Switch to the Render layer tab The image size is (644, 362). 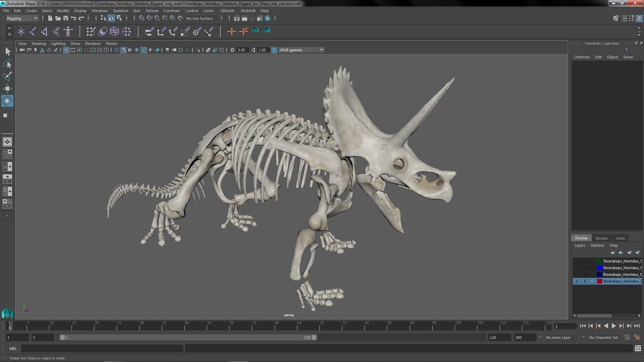click(x=602, y=238)
